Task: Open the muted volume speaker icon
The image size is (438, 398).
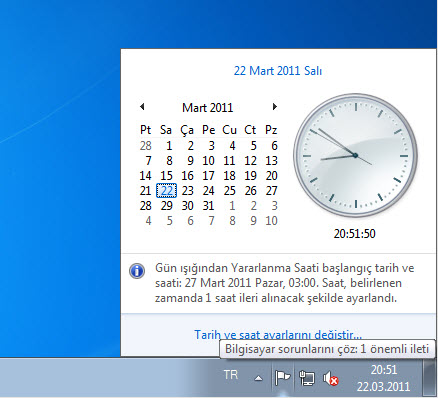Action: click(330, 379)
